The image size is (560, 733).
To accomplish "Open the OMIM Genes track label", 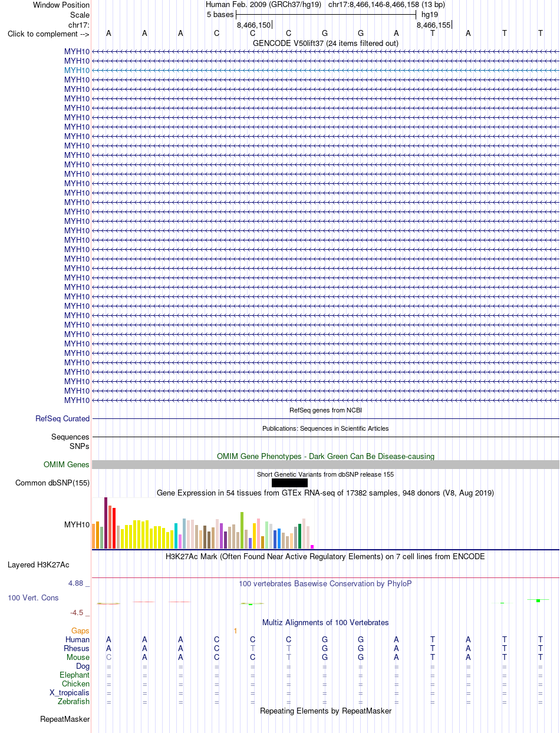I will 67,465.
